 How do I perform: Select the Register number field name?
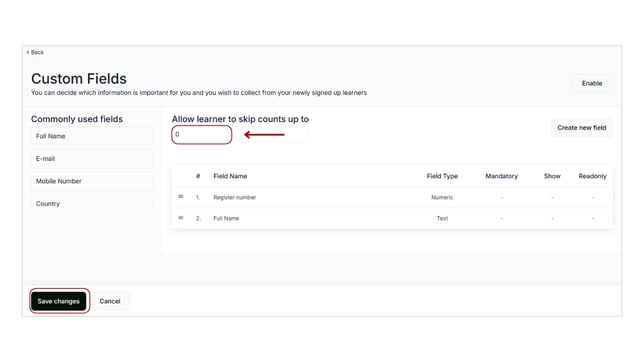[x=235, y=197]
